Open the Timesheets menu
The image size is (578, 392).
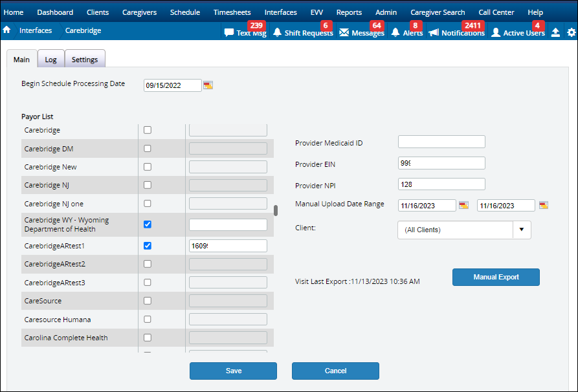232,12
